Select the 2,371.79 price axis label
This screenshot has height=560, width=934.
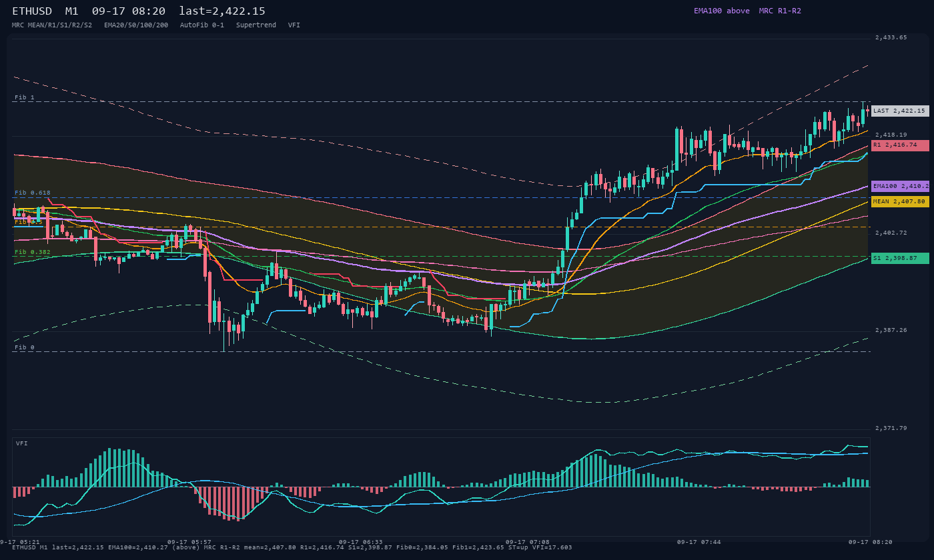click(891, 428)
